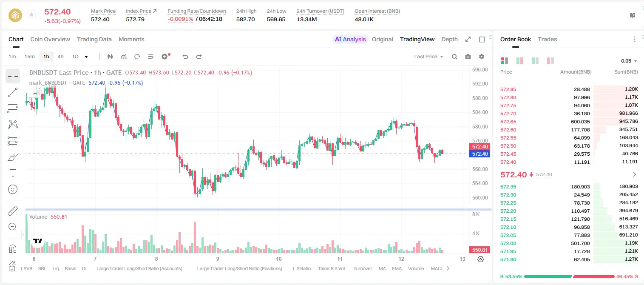644x285 pixels.
Task: Undo the last chart action
Action: click(x=185, y=57)
